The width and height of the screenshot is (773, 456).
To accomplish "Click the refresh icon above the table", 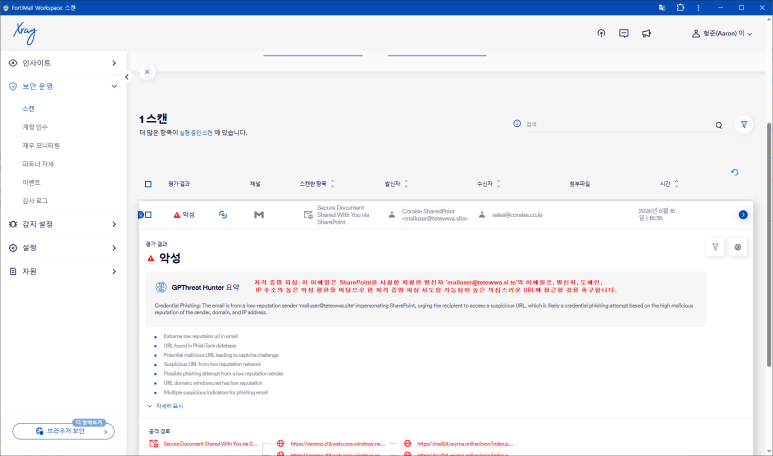I will point(735,173).
